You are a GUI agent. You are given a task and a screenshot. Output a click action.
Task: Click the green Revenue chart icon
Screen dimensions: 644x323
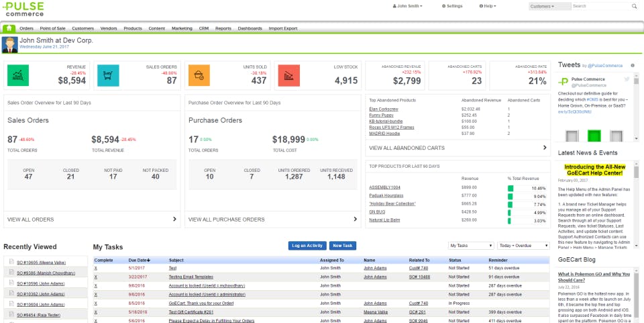(18, 76)
